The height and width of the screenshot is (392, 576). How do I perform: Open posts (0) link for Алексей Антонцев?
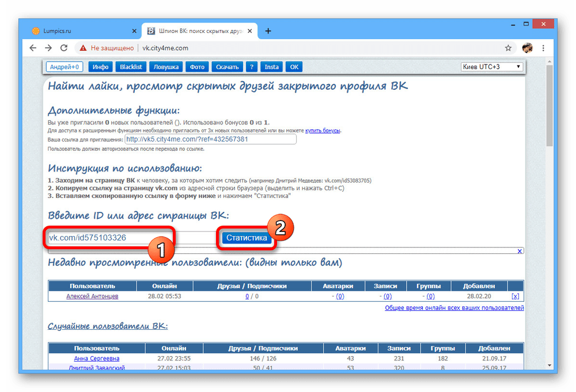pos(388,296)
